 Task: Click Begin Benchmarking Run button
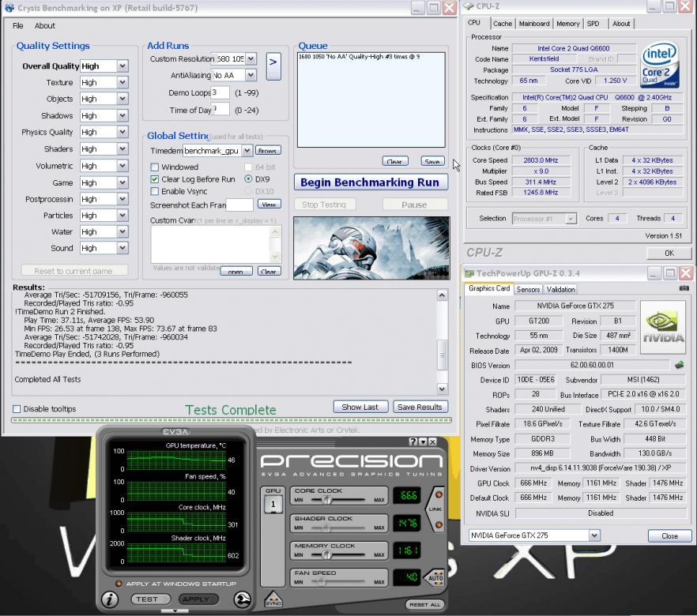371,182
